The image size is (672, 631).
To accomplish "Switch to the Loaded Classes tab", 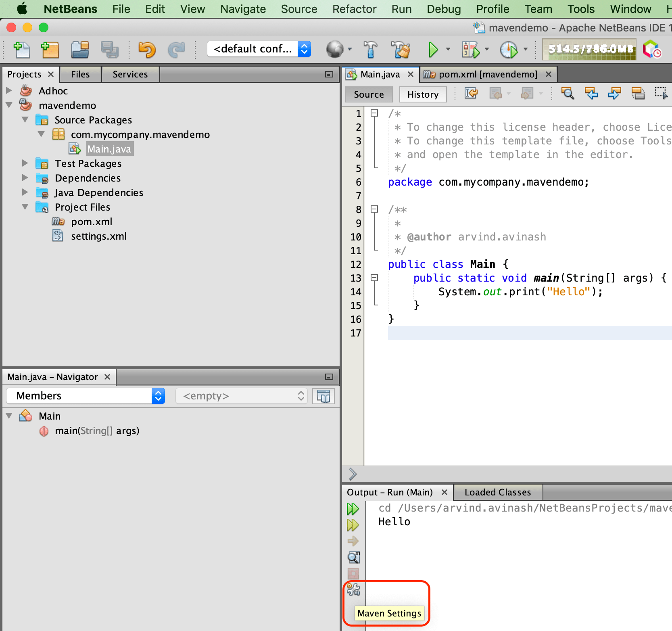I will (498, 492).
